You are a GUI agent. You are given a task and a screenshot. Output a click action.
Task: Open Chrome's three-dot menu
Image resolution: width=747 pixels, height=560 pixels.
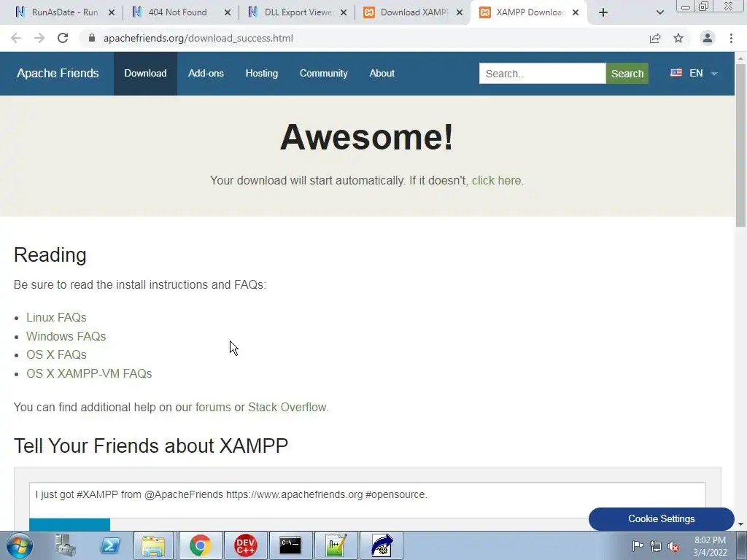731,38
